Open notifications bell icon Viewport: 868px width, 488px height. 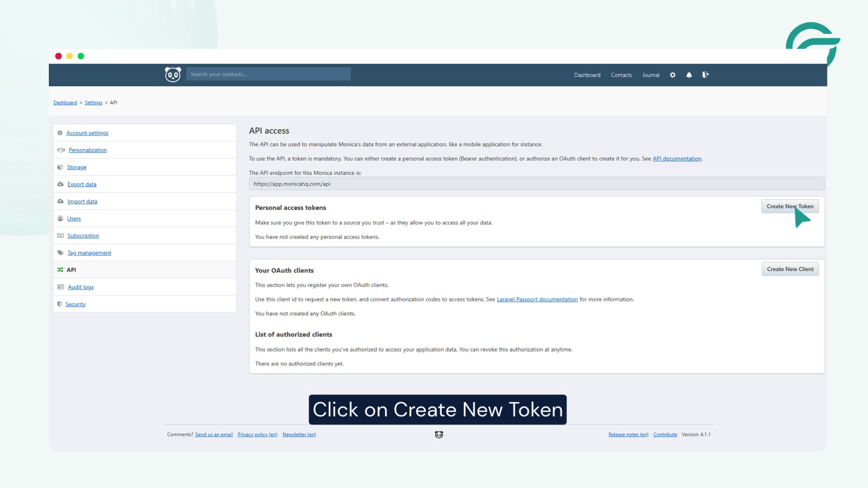(689, 75)
